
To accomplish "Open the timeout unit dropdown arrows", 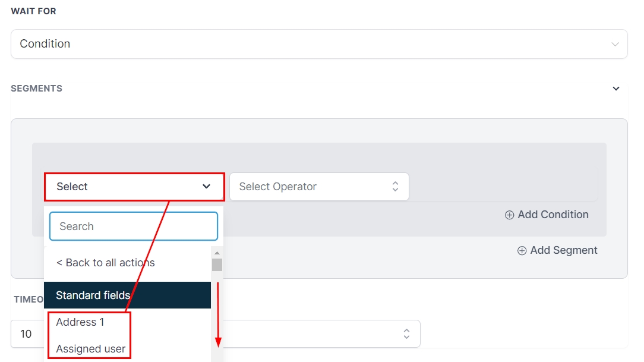I will pos(406,333).
